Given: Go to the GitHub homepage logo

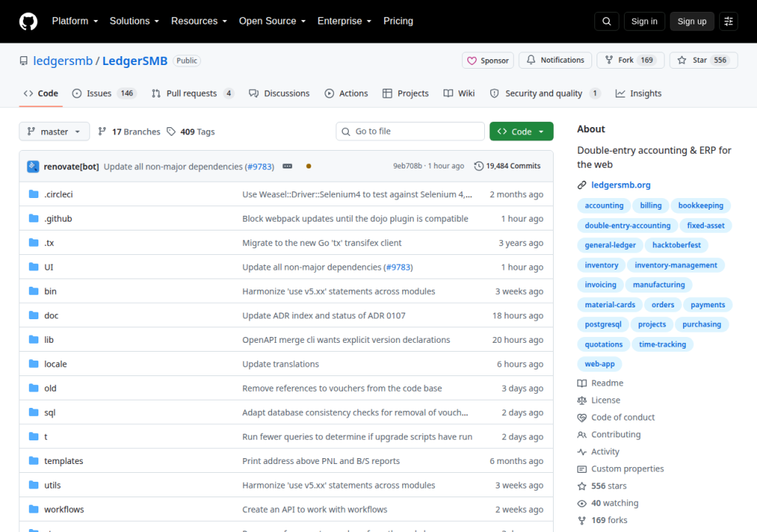Looking at the screenshot, I should pos(28,21).
